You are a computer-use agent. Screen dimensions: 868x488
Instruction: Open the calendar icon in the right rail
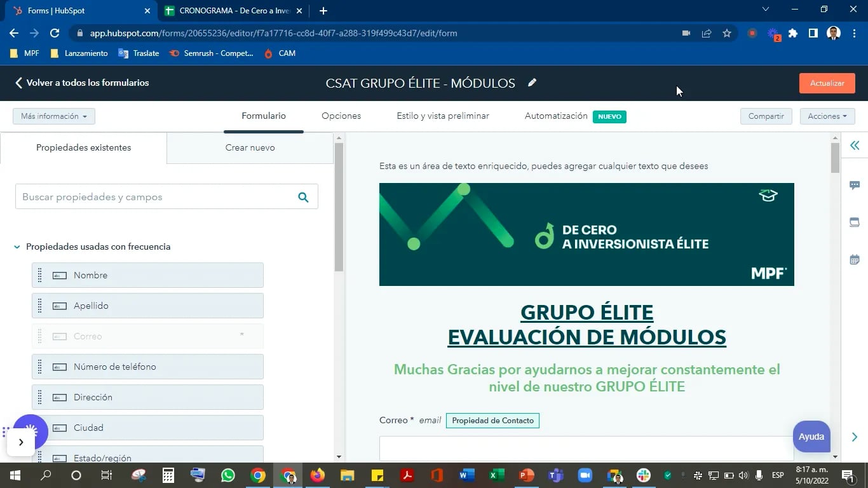click(855, 259)
